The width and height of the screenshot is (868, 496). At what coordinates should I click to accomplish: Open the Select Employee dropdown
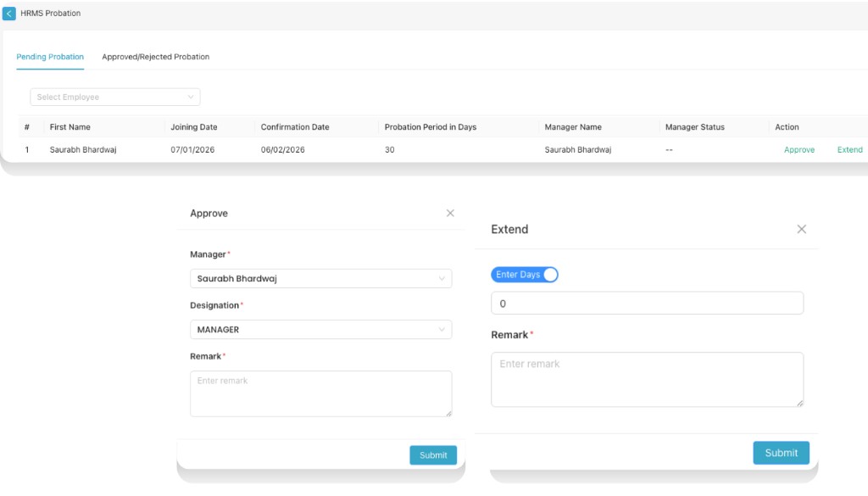pyautogui.click(x=114, y=96)
